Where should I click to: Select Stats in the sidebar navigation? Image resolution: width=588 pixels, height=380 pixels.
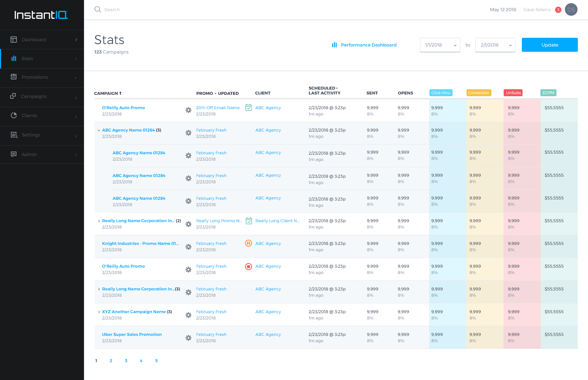point(27,58)
